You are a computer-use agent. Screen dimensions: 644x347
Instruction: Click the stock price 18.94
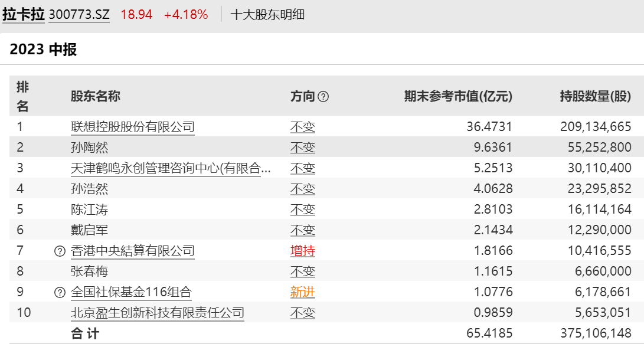136,15
